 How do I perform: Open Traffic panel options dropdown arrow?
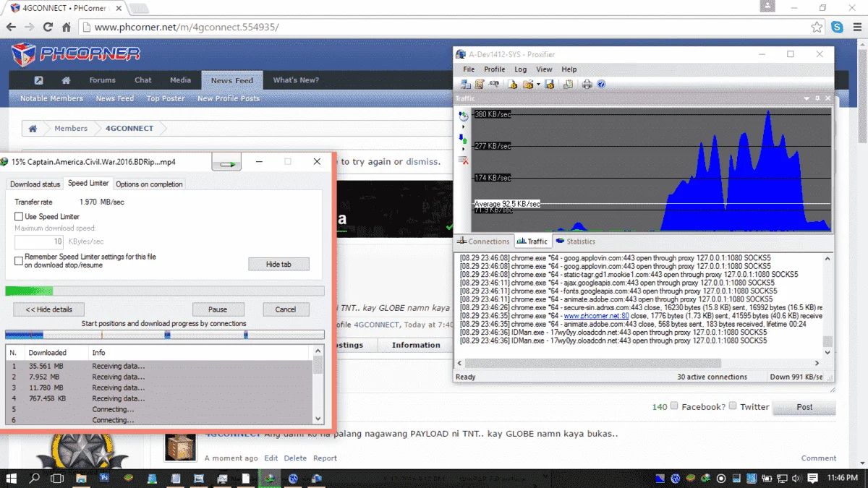[x=807, y=98]
